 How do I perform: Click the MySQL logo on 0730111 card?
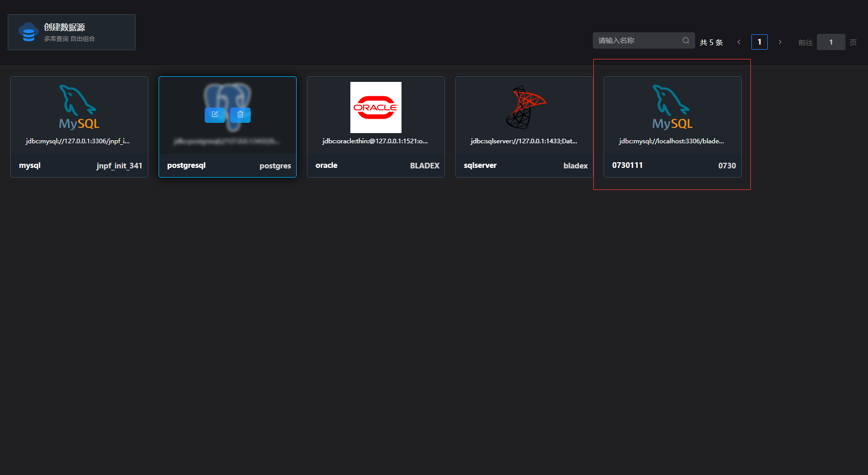click(673, 107)
